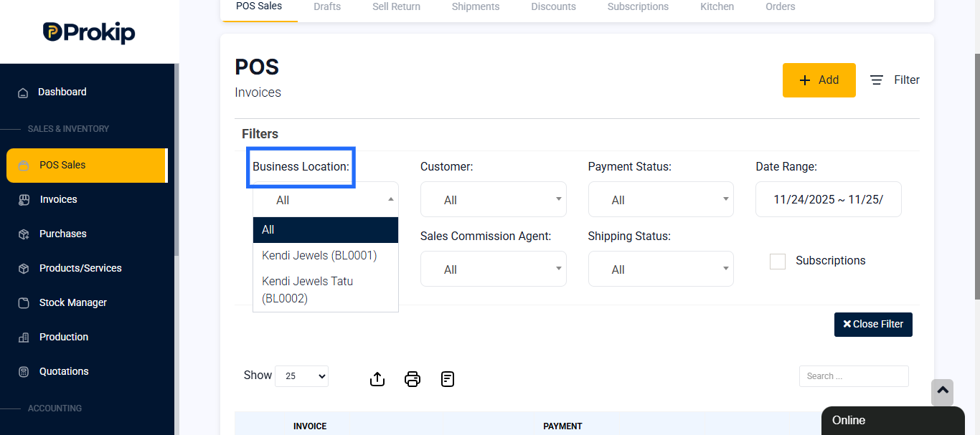The height and width of the screenshot is (435, 980).
Task: Open Quotations in the sidebar
Action: [64, 372]
